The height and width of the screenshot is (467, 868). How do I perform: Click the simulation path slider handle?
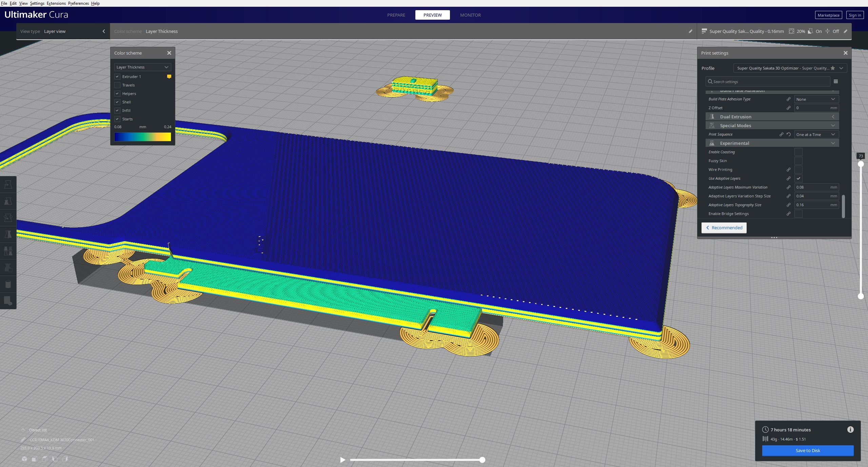click(x=482, y=460)
